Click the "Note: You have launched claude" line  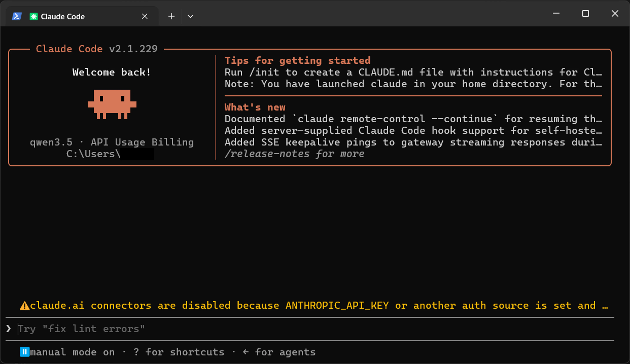(x=413, y=84)
